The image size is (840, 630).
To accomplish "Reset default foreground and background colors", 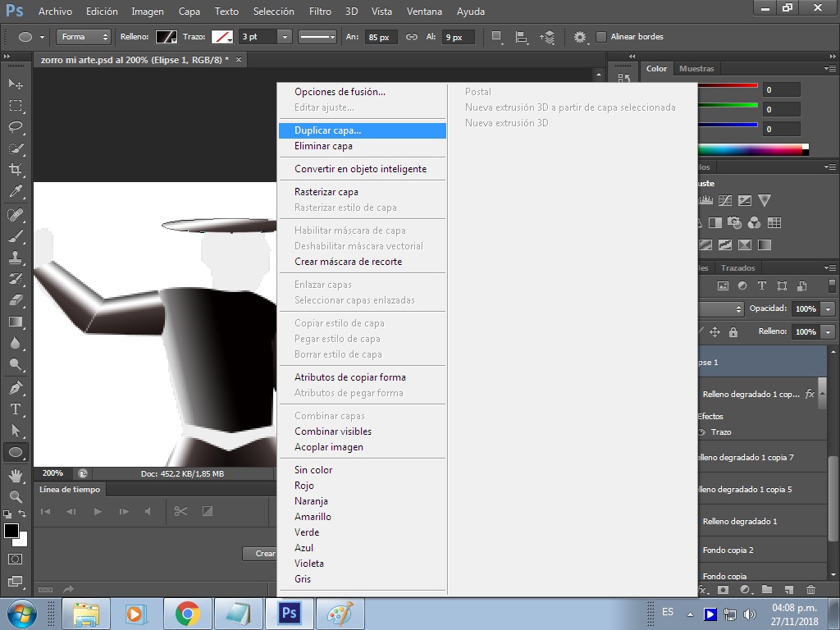I will 7,514.
